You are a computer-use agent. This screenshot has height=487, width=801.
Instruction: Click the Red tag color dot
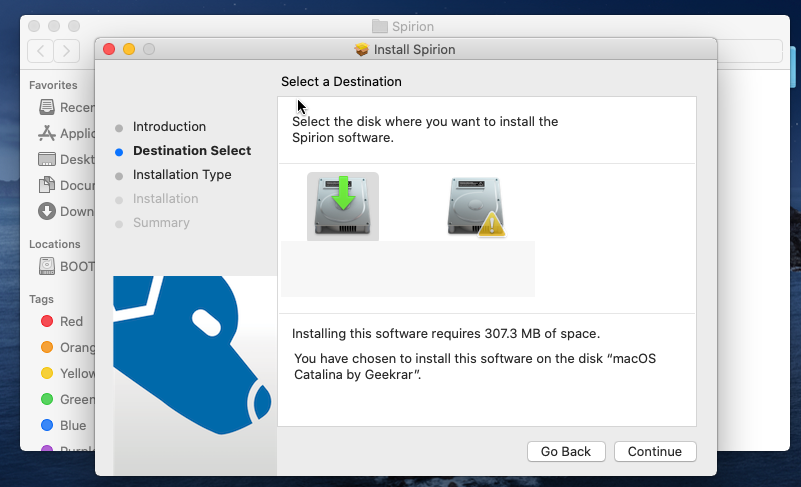click(x=46, y=322)
